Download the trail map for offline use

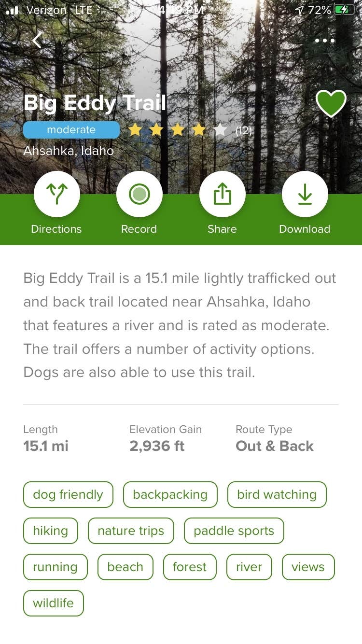pyautogui.click(x=305, y=195)
